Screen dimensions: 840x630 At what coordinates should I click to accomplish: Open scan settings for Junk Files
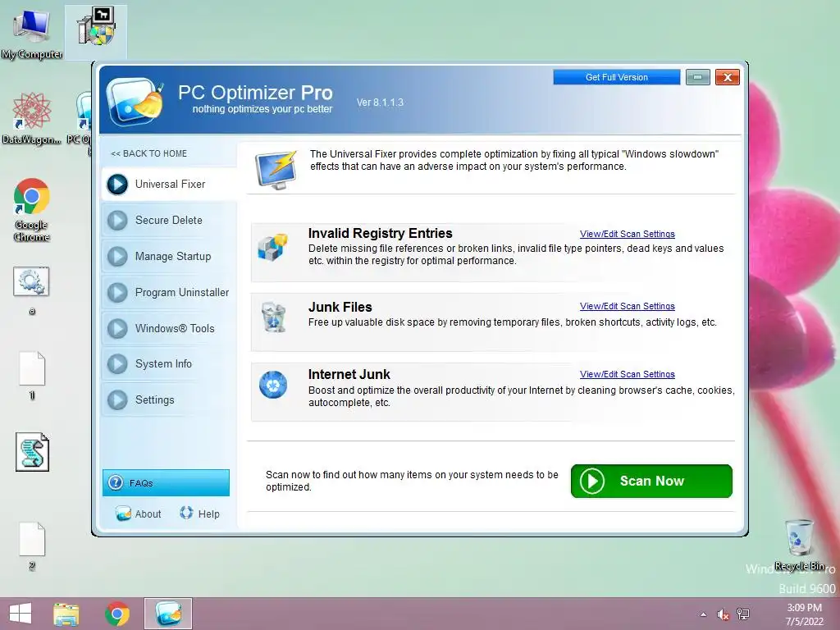[x=628, y=307]
